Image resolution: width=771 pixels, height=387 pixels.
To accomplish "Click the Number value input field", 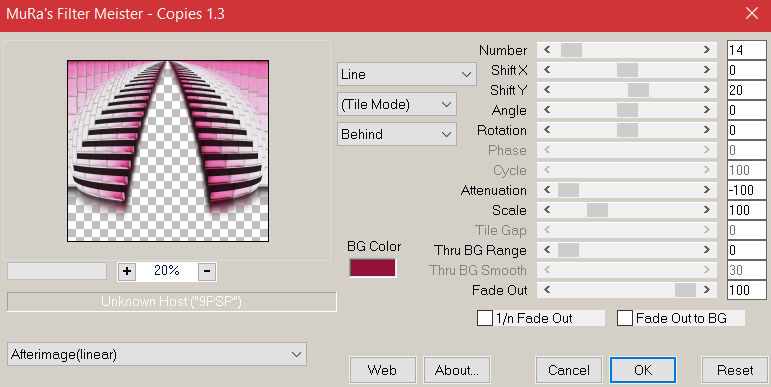I will point(746,50).
